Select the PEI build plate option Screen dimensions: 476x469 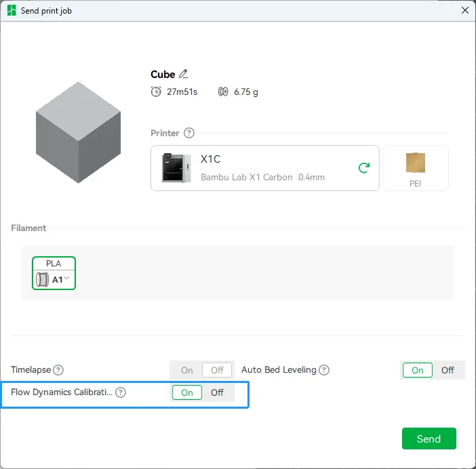pyautogui.click(x=416, y=168)
